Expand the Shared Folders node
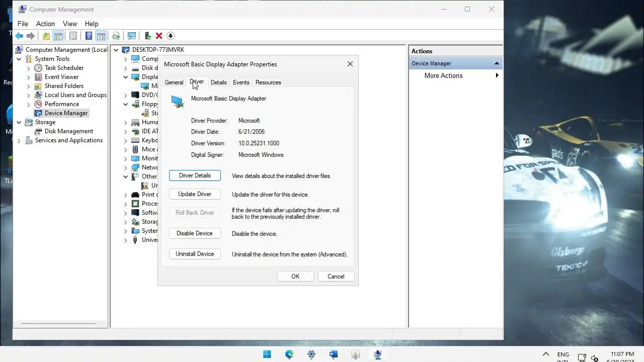Viewport: 644px width, 362px height. (29, 86)
